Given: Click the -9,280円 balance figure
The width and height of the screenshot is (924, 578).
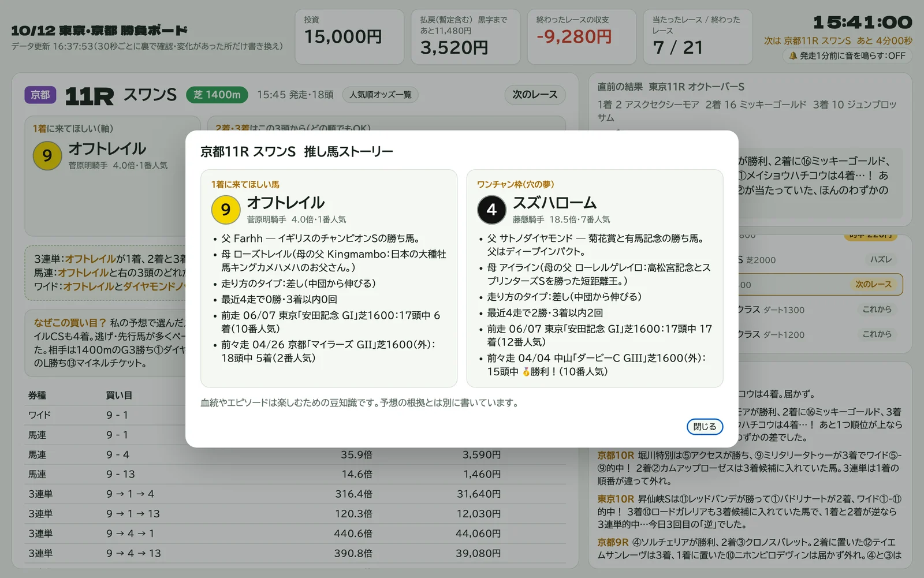Looking at the screenshot, I should point(574,36).
